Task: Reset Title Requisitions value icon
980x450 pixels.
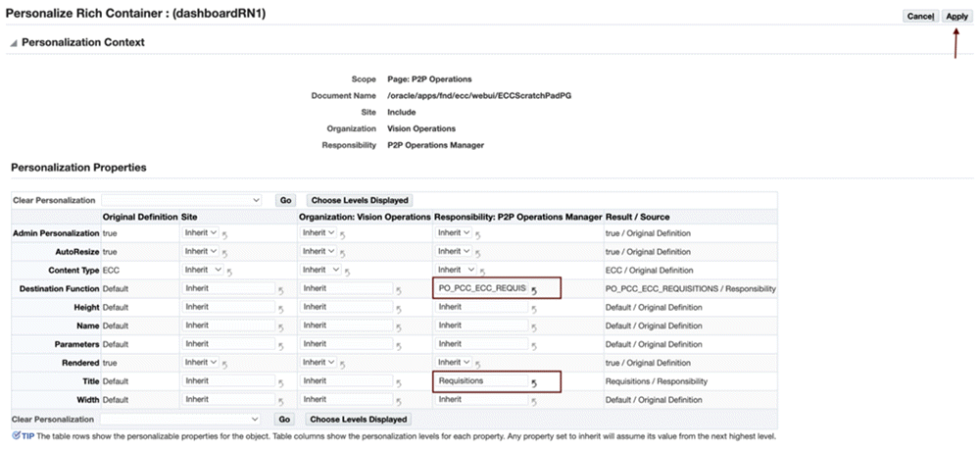Action: pos(534,383)
